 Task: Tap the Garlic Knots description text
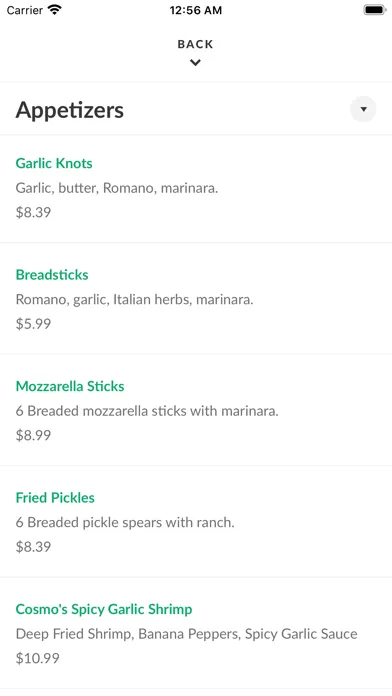pyautogui.click(x=117, y=188)
